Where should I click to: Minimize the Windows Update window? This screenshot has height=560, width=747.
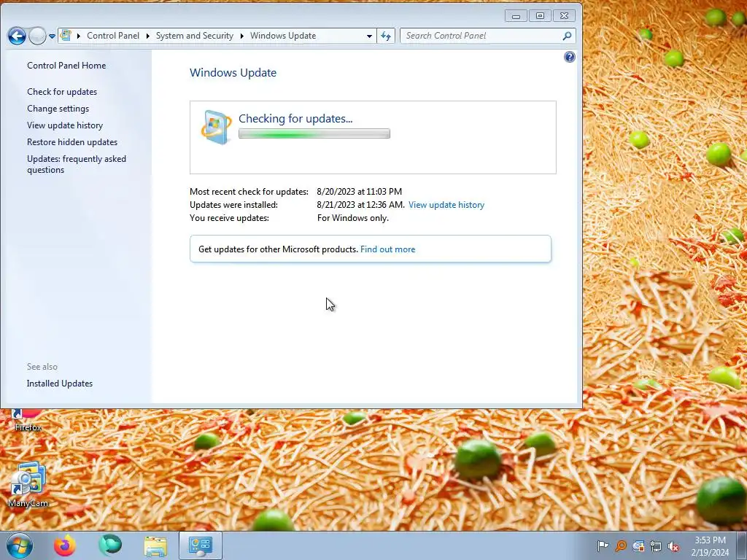click(516, 16)
